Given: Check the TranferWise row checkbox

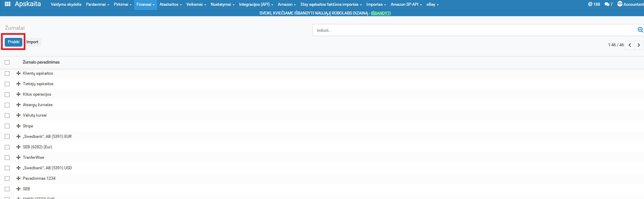Looking at the screenshot, I should click(7, 157).
